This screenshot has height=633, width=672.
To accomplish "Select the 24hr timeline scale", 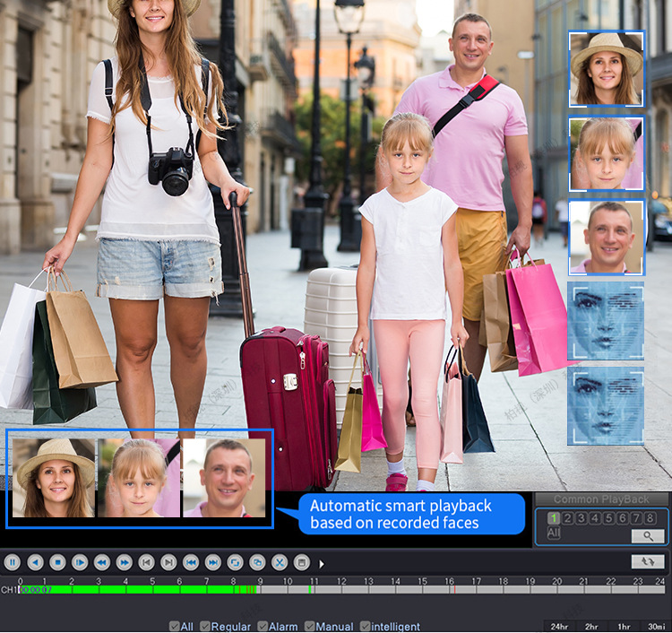I will 559,627.
